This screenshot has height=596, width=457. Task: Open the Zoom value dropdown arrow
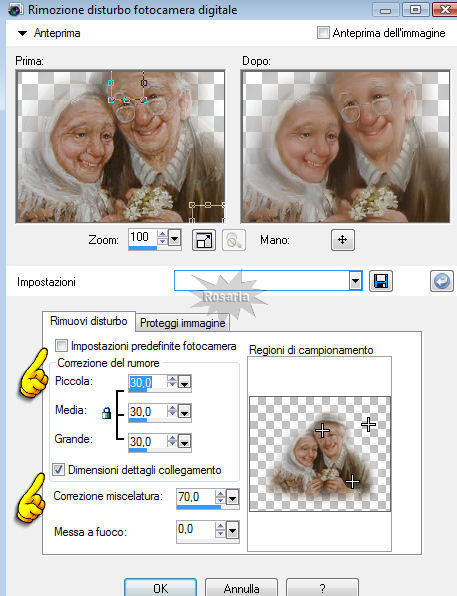point(175,239)
